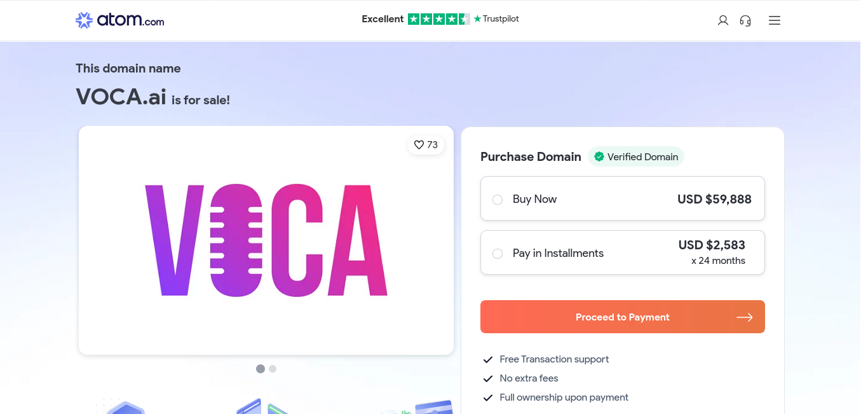Select the Buy Now radio button
The image size is (868, 414).
498,200
